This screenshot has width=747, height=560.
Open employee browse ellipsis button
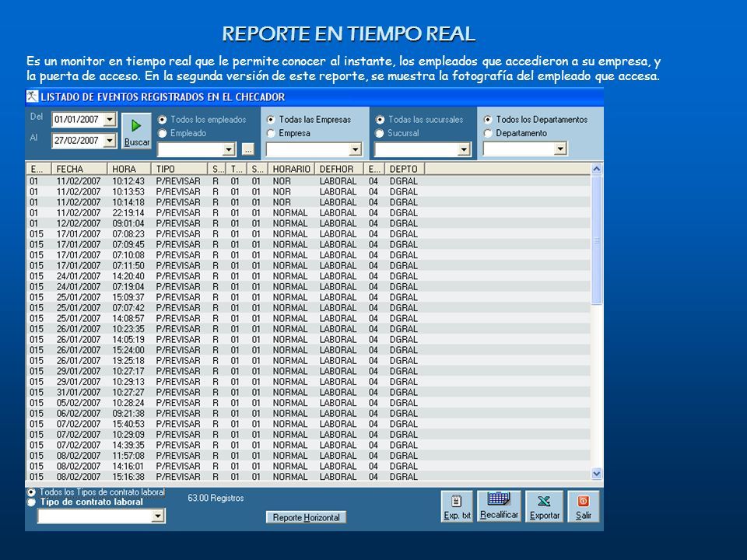click(247, 149)
